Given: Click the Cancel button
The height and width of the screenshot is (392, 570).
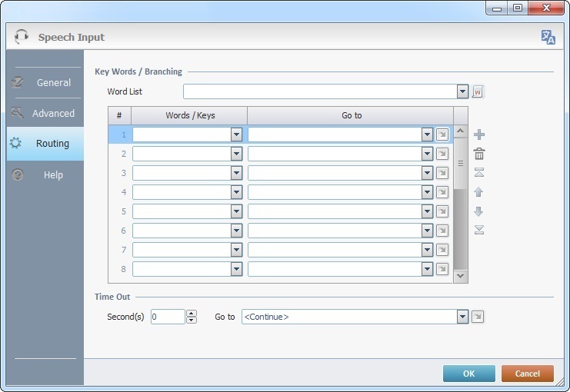Looking at the screenshot, I should click(x=527, y=374).
